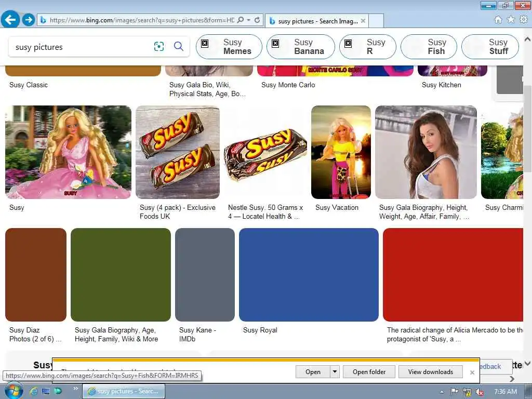Click the green Susy Gala Biography placeholder tile
The image size is (532, 399).
click(x=121, y=275)
